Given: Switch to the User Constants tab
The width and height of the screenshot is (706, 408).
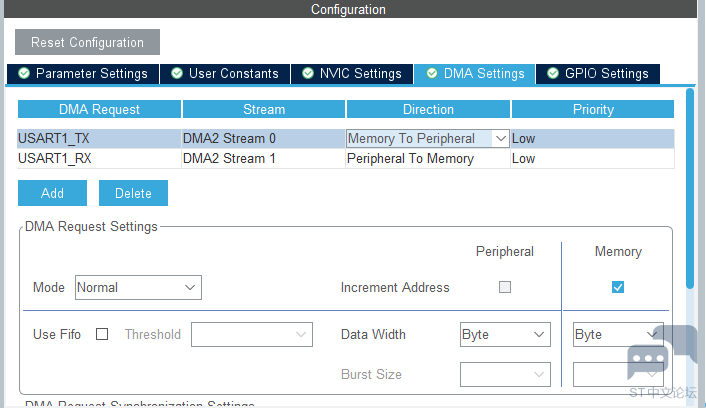Looking at the screenshot, I should 225,74.
